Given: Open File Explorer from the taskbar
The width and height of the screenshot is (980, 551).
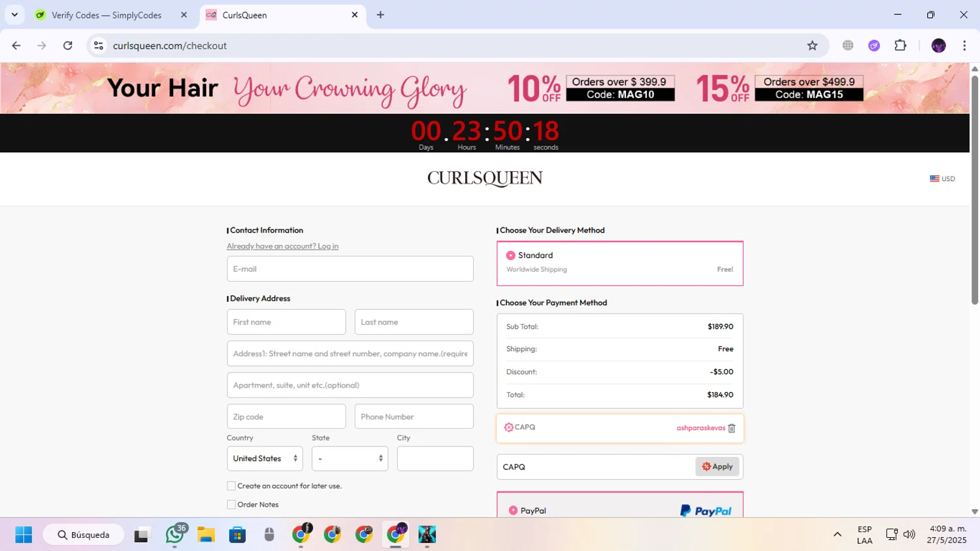Looking at the screenshot, I should click(206, 535).
